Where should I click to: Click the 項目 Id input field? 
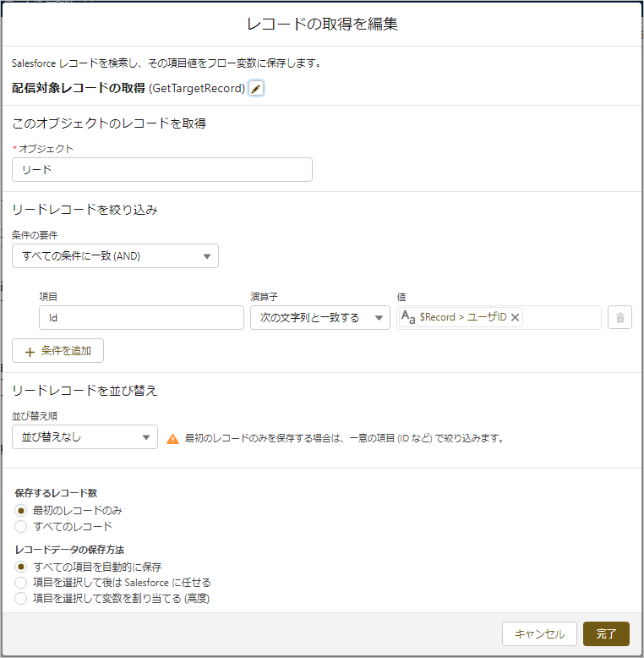click(x=141, y=318)
